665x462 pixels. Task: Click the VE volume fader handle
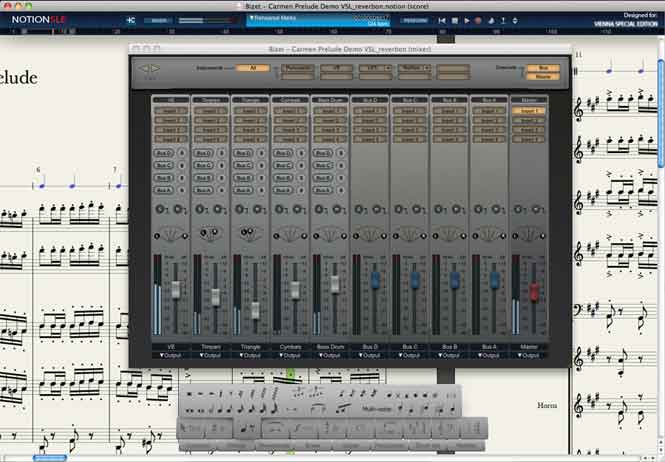coord(175,289)
